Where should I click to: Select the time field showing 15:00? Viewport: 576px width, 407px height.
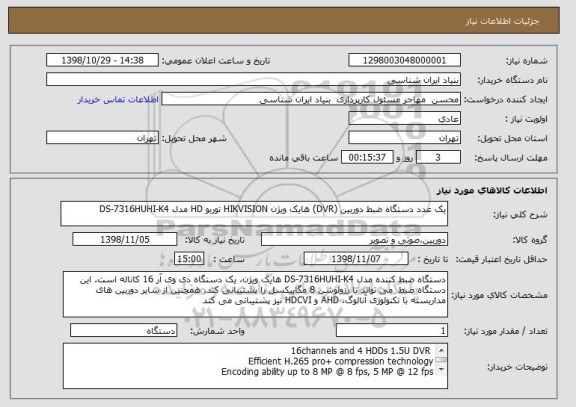189,259
